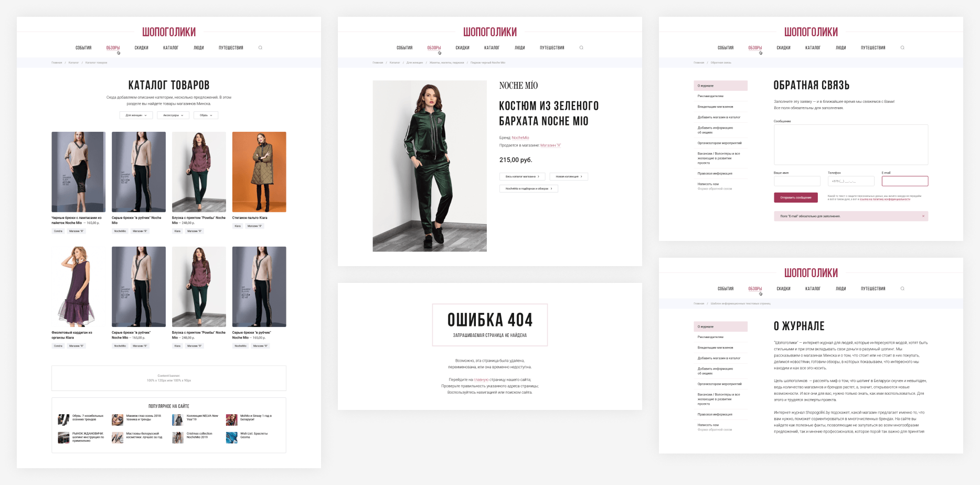The height and width of the screenshot is (485, 980).
Task: Click the ШОПОГОЛИКИ logo on the catalog page
Action: [x=169, y=32]
